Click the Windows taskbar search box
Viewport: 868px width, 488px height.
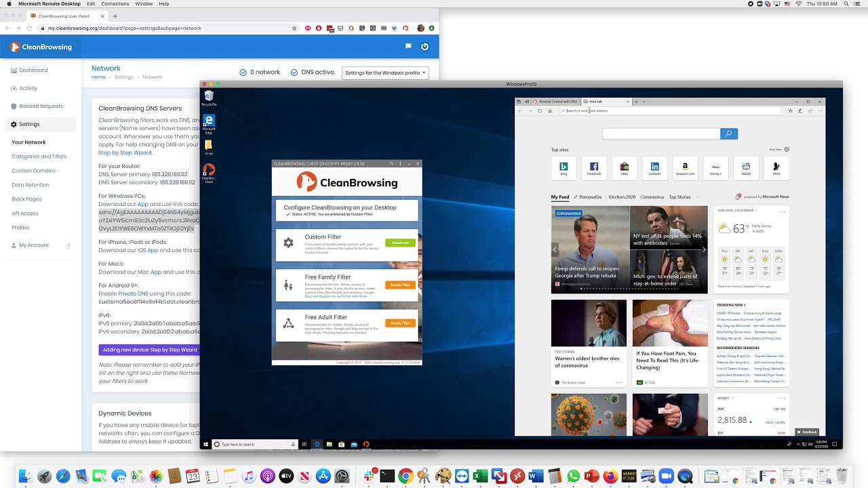point(255,444)
